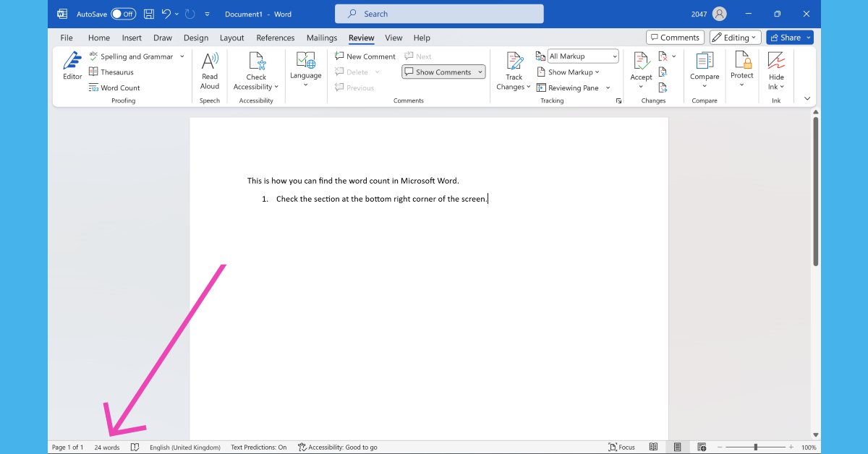The image size is (868, 454).
Task: Expand the Editing mode dropdown
Action: 735,38
